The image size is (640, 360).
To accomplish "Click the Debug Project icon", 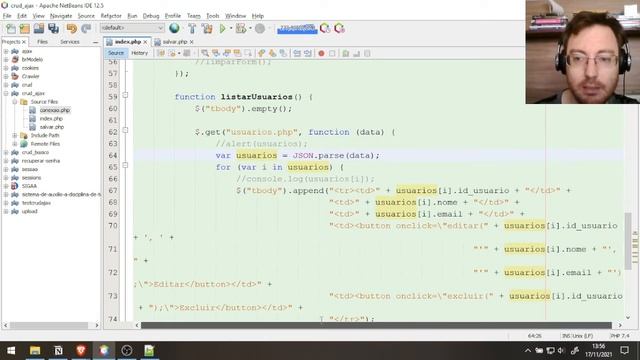I will (241, 29).
